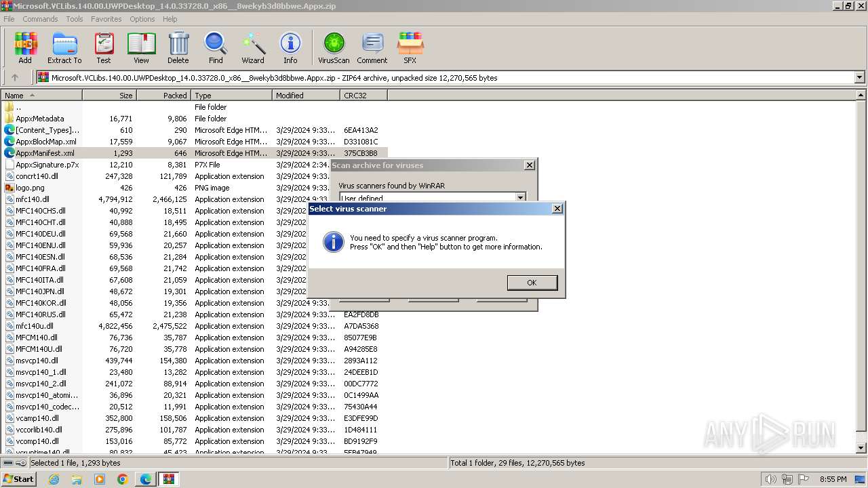Open the Help menu
This screenshot has width=868, height=488.
(170, 19)
